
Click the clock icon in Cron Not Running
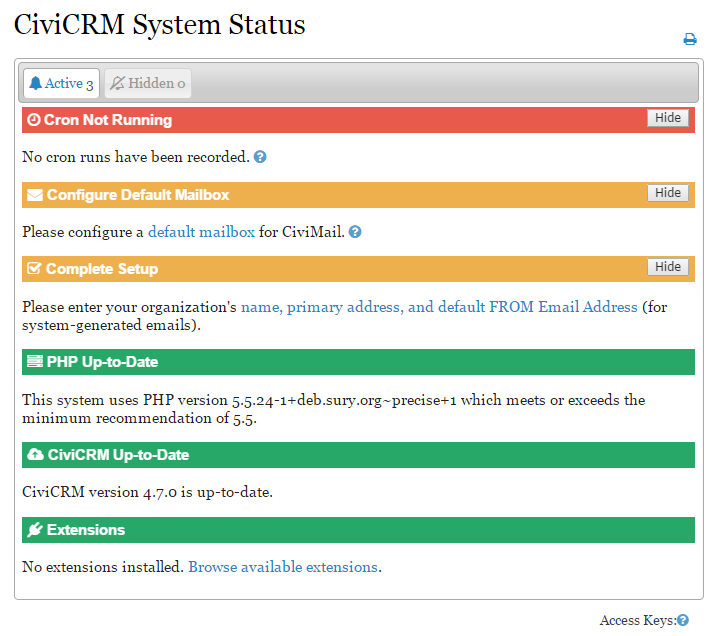pos(33,120)
